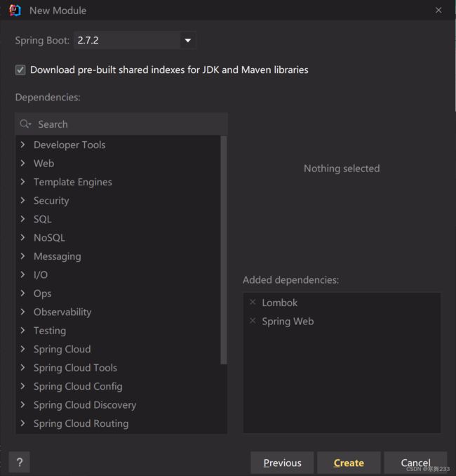This screenshot has height=476, width=456.
Task: Expand the Security category
Action: [x=22, y=200]
